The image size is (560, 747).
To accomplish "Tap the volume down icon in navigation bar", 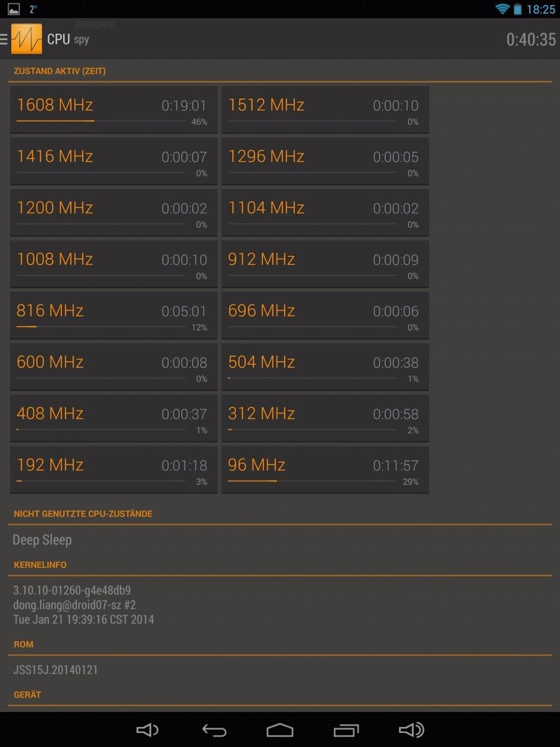I will [x=147, y=730].
